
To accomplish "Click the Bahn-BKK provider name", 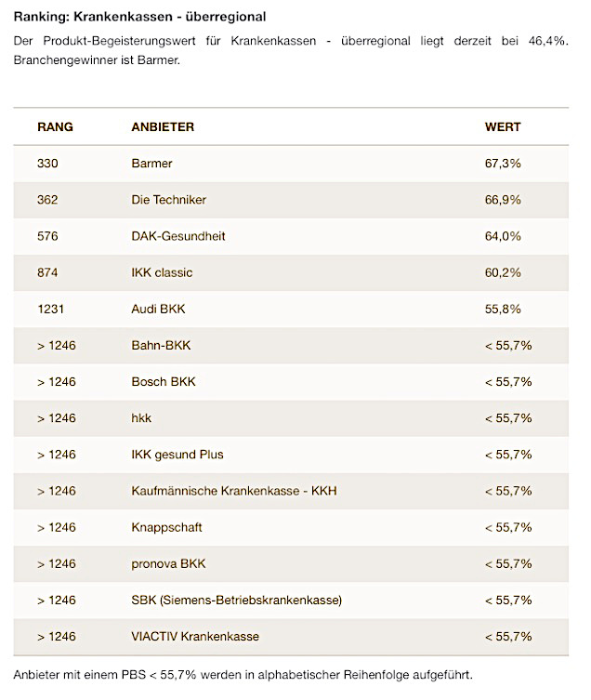I will point(161,345).
